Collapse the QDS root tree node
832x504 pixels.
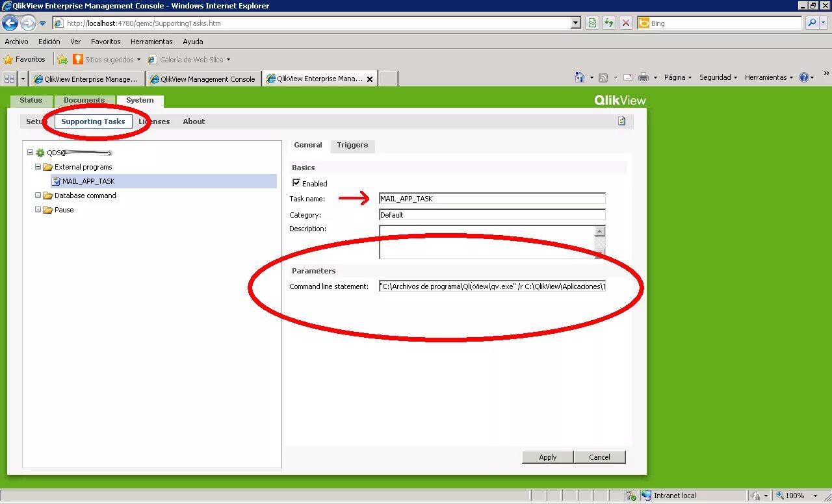[30, 153]
